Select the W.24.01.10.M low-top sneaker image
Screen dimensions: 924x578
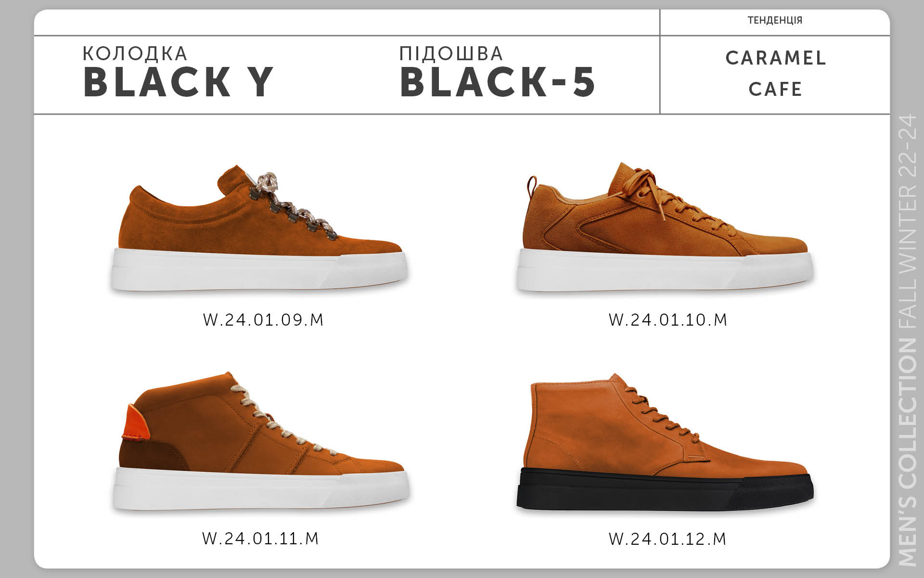click(x=666, y=227)
